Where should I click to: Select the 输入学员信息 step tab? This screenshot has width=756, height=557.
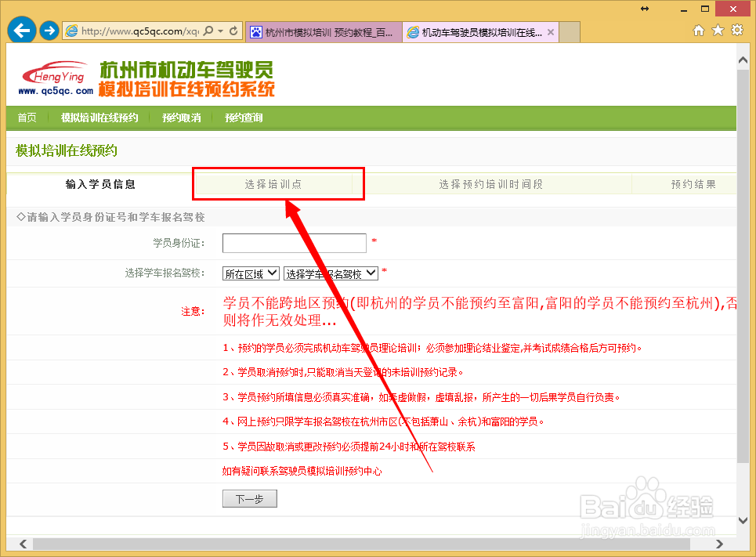(100, 184)
